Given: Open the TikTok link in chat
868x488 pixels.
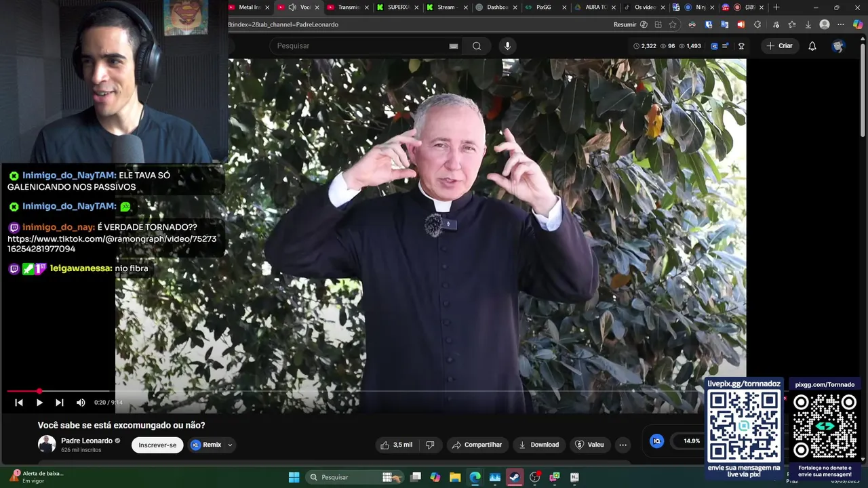Looking at the screenshot, I should (112, 244).
